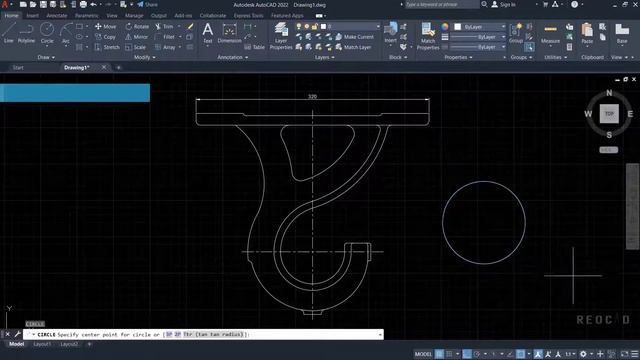This screenshot has width=640, height=360.
Task: Toggle ortho mode in status bar
Action: click(467, 354)
